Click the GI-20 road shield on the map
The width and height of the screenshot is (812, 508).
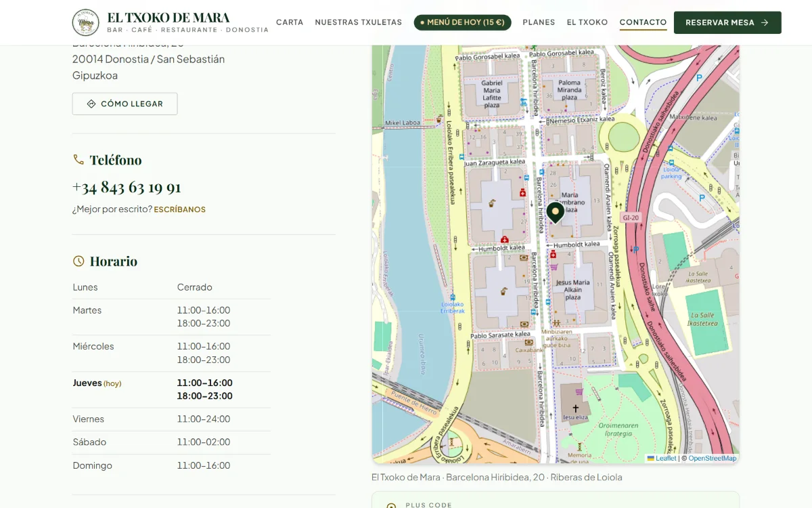pos(630,217)
